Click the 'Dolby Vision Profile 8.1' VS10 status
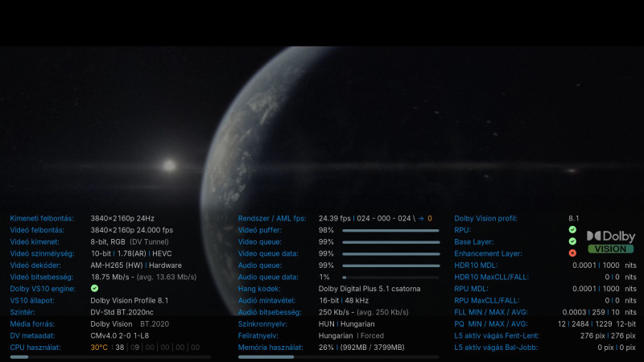Image resolution: width=644 pixels, height=362 pixels. click(130, 300)
